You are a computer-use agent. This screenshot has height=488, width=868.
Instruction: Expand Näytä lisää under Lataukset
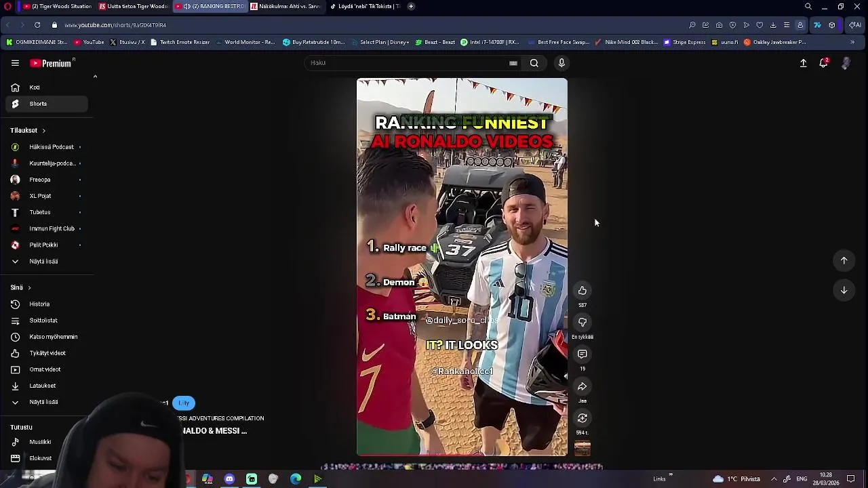47,402
